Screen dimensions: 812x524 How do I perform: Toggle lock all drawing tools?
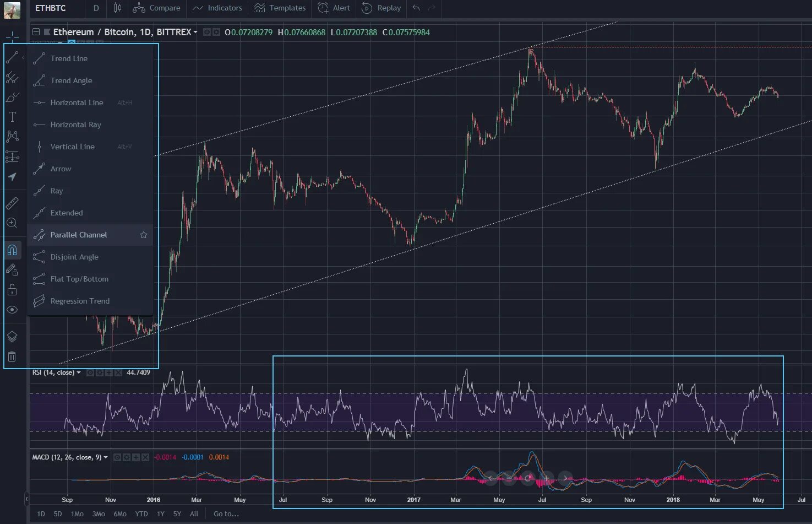click(12, 290)
